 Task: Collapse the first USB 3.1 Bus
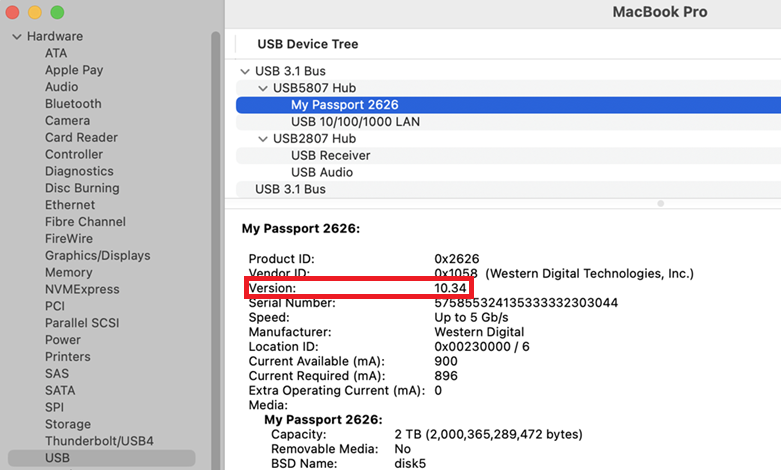click(x=246, y=72)
